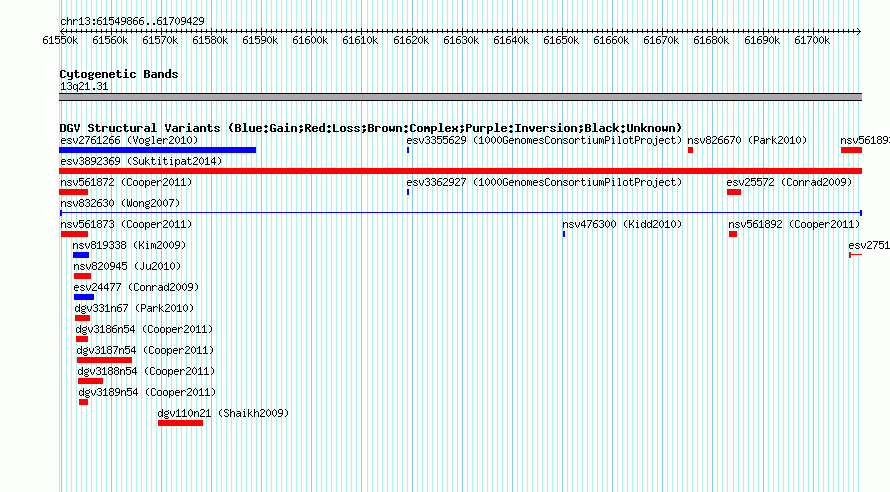This screenshot has width=890, height=492.
Task: Open nsv820945 (Ju2010) variant label
Action: pos(127,266)
